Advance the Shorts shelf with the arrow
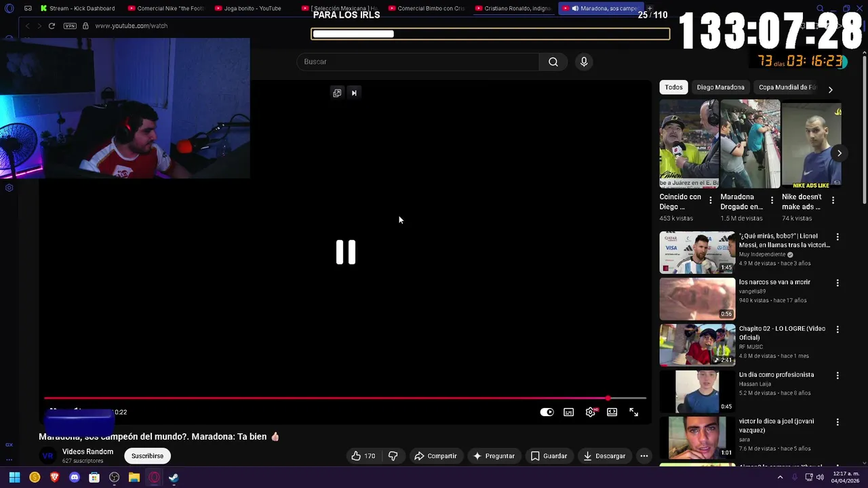Viewport: 868px width, 488px height. [x=839, y=153]
